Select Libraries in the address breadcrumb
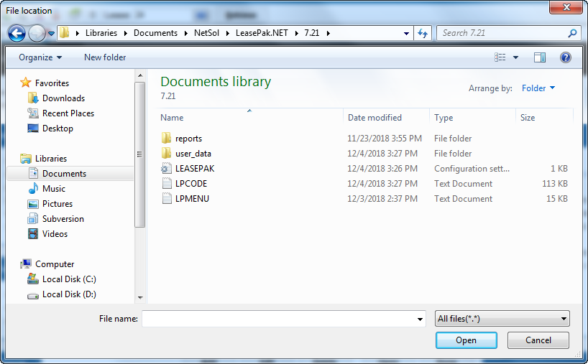The image size is (588, 364). point(101,33)
